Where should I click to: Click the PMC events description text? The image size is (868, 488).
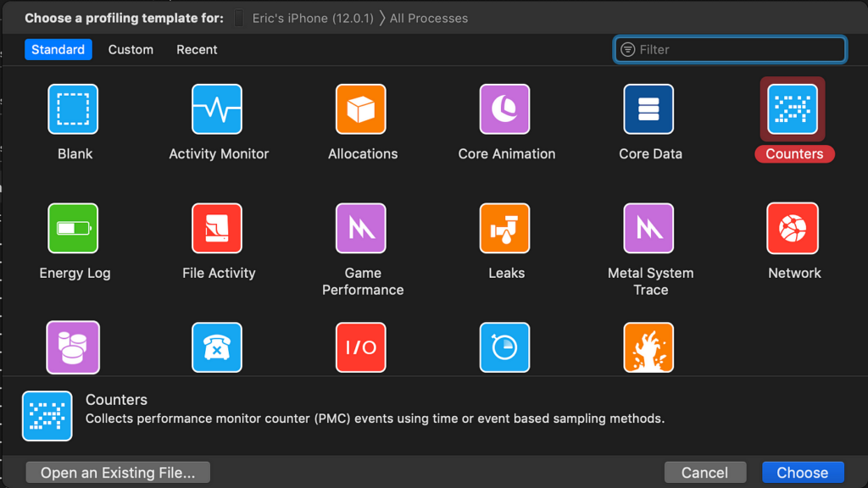[375, 419]
